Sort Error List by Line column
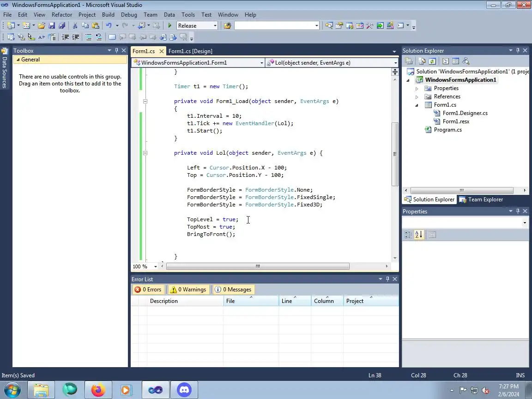 click(x=295, y=301)
